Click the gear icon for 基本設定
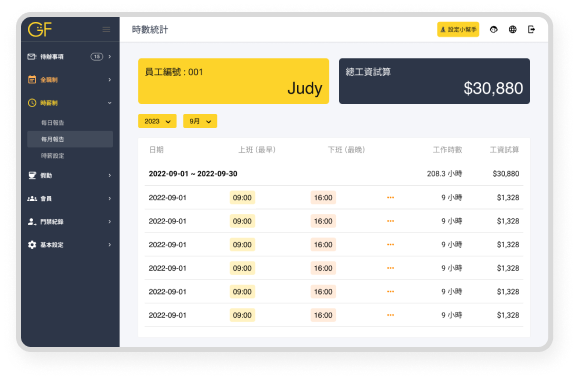 [32, 245]
